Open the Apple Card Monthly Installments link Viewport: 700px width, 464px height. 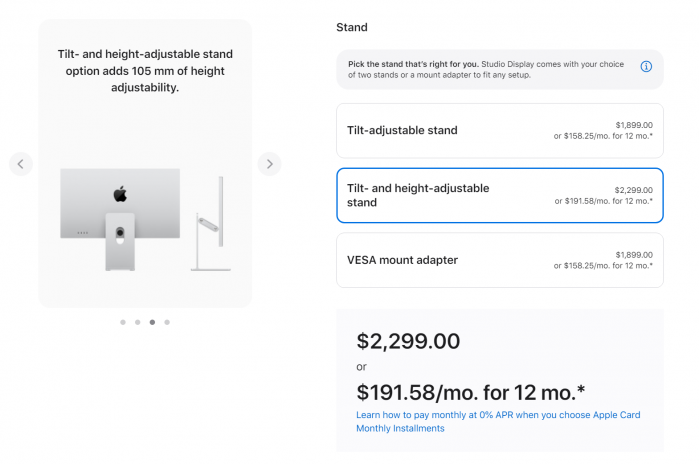click(498, 421)
